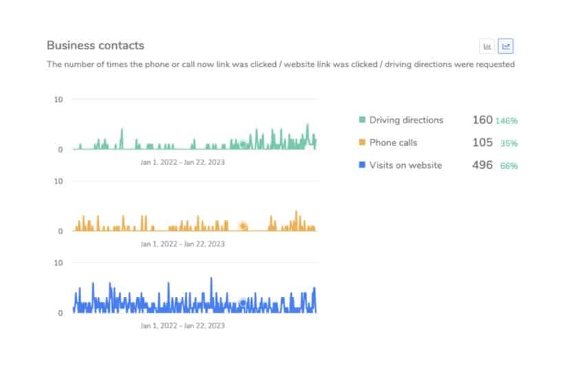Viewport: 588px width, 366px height.
Task: Select the Driving directions legend label
Action: pos(406,120)
